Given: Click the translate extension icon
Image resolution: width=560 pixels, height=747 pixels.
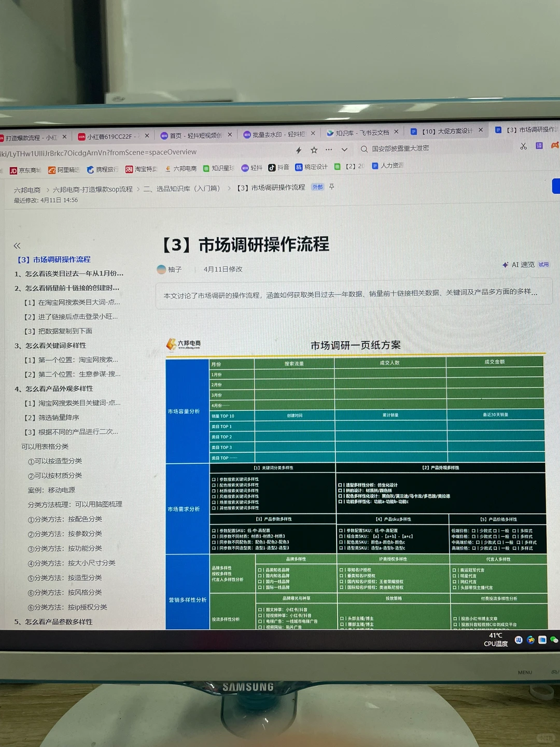Looking at the screenshot, I should click(539, 146).
